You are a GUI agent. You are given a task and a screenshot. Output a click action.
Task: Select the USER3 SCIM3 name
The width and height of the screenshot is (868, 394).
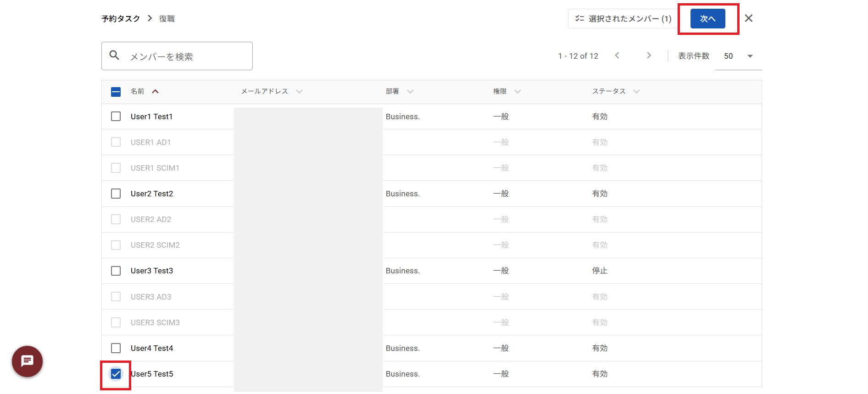[155, 322]
